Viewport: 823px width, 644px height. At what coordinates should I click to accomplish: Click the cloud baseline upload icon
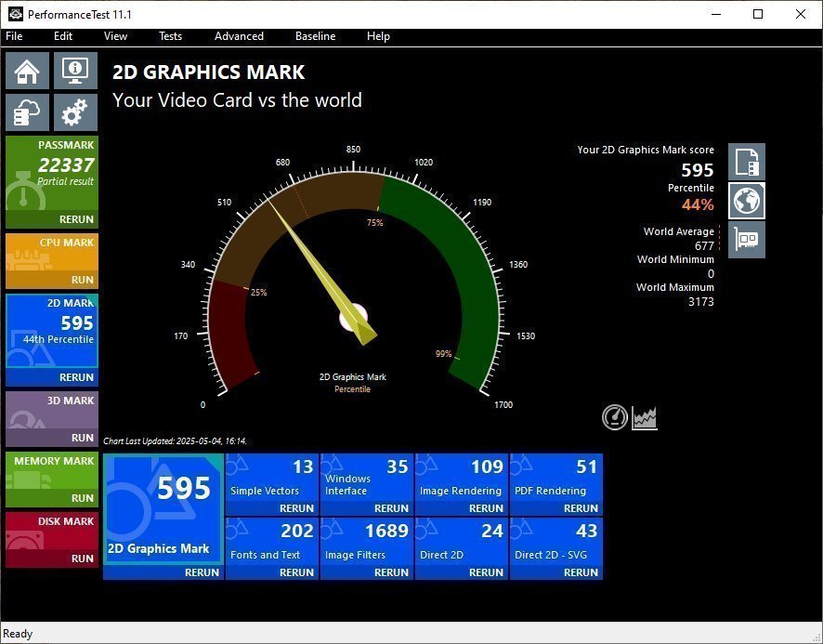pos(28,112)
